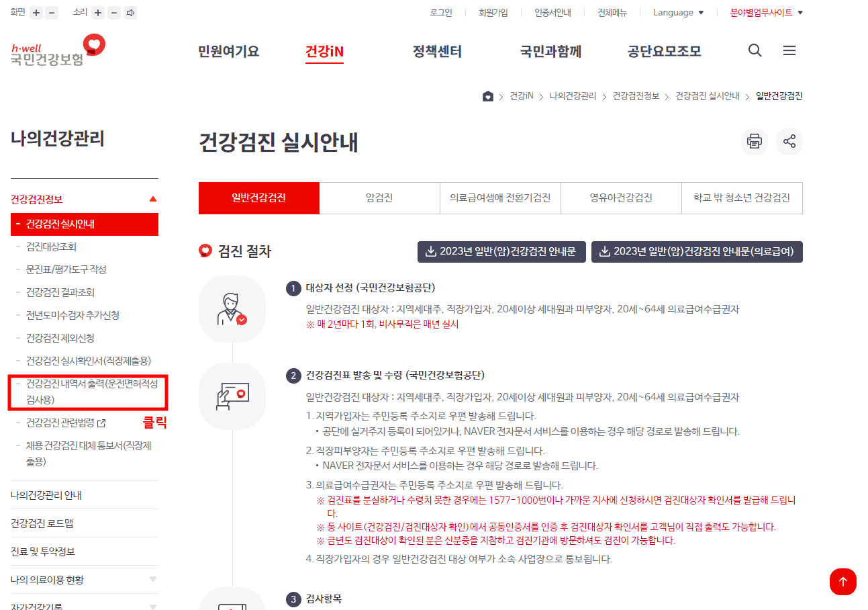The image size is (868, 610).
Task: Open the site search magnifier icon
Action: (x=755, y=50)
